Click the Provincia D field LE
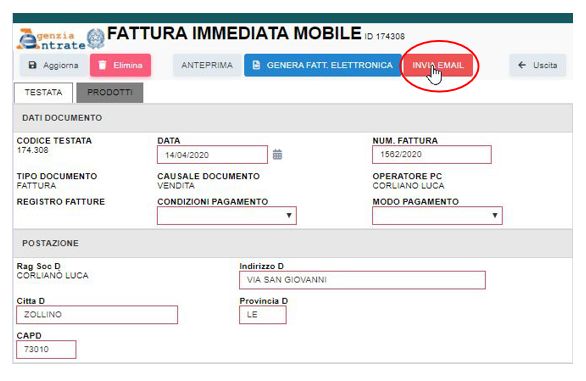586x381 pixels. tap(263, 314)
